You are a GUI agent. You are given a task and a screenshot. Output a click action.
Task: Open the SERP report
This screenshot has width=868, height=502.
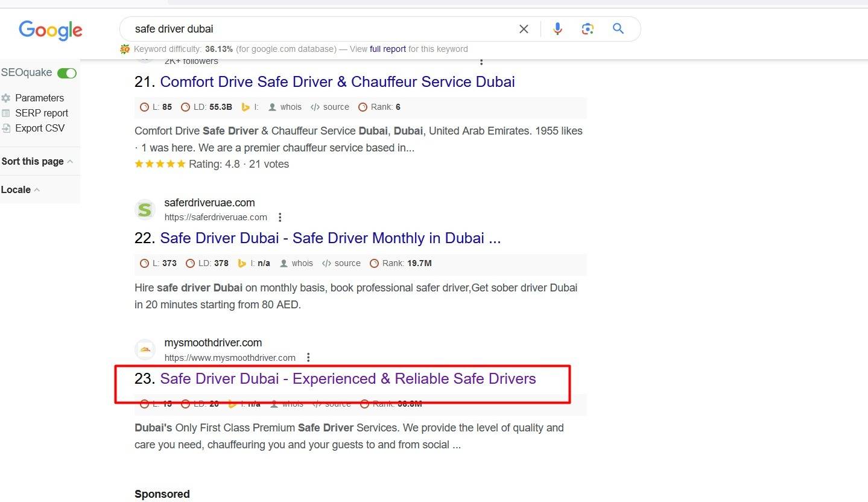[x=42, y=113]
